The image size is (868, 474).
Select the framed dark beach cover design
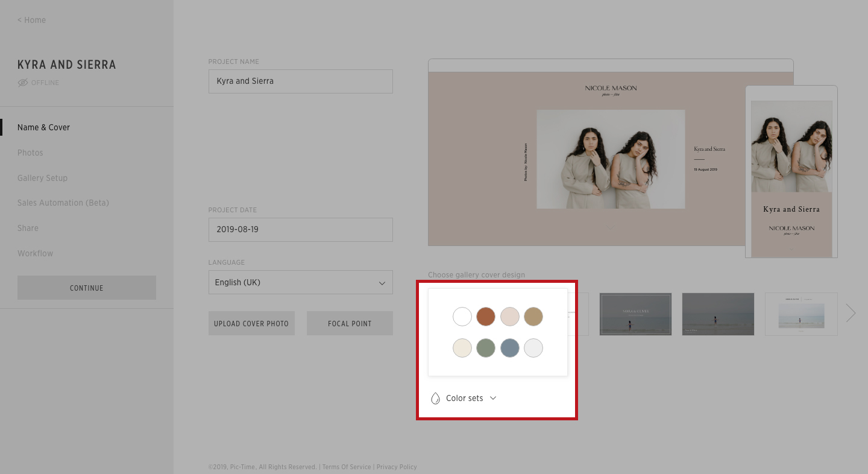tap(635, 314)
